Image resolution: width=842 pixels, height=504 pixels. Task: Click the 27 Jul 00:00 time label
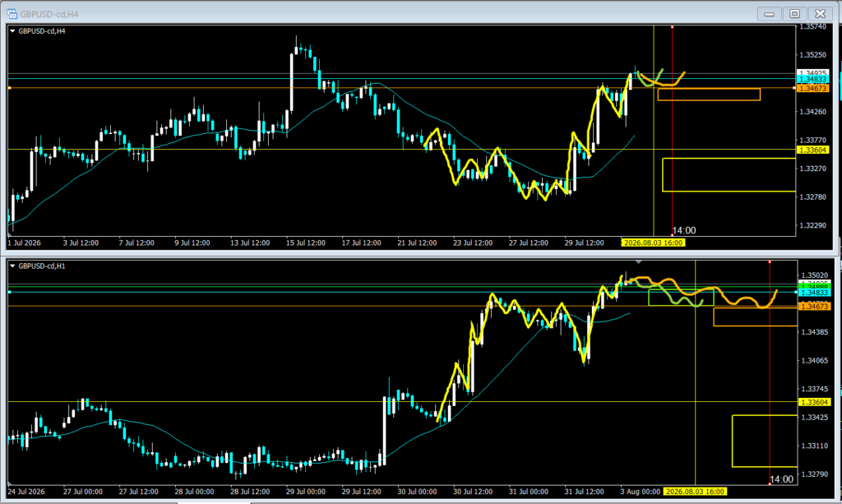[x=83, y=492]
